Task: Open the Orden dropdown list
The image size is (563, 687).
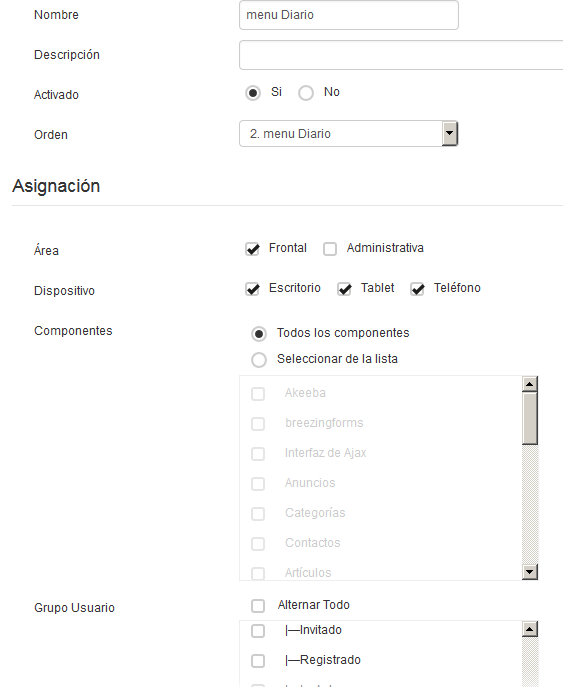Action: [x=349, y=134]
